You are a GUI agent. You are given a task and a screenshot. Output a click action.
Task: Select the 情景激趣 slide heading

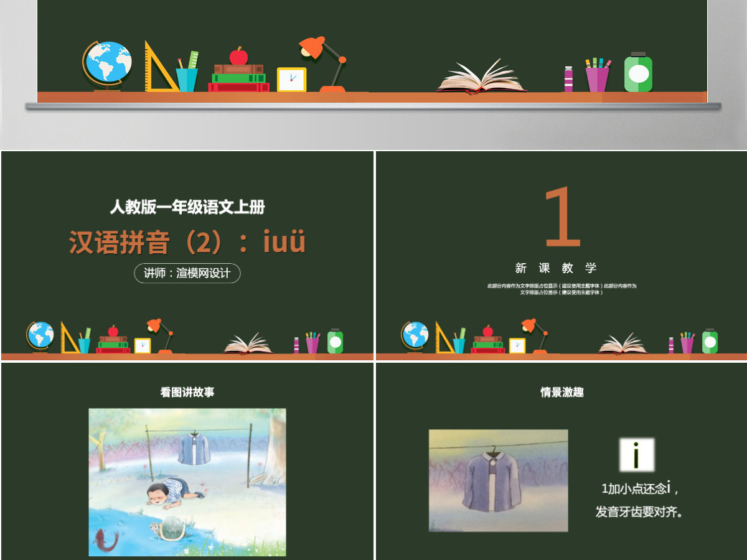(562, 392)
